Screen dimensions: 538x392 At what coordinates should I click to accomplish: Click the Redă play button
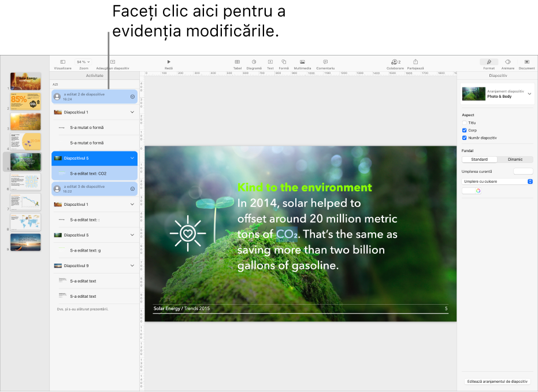coord(169,62)
